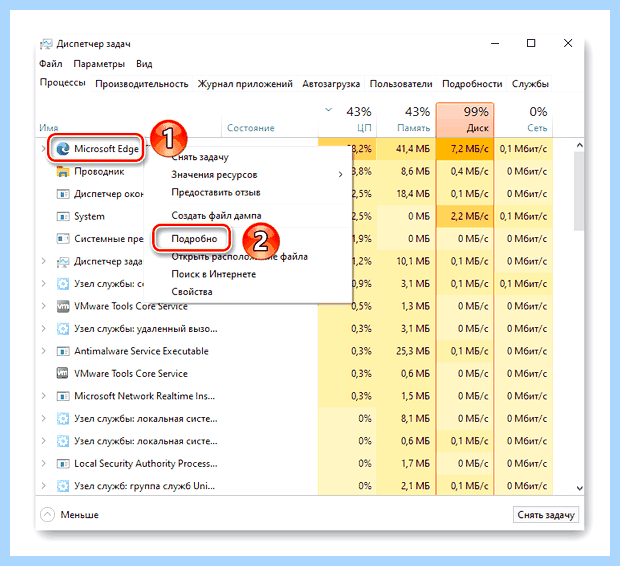
Task: Choose Предоставить отзыв in context menu
Action: 215,193
